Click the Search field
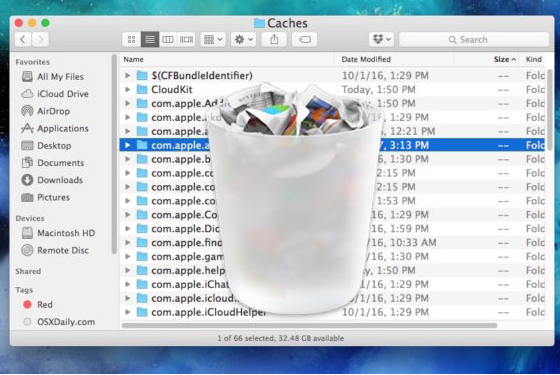The image size is (560, 375). pyautogui.click(x=474, y=39)
